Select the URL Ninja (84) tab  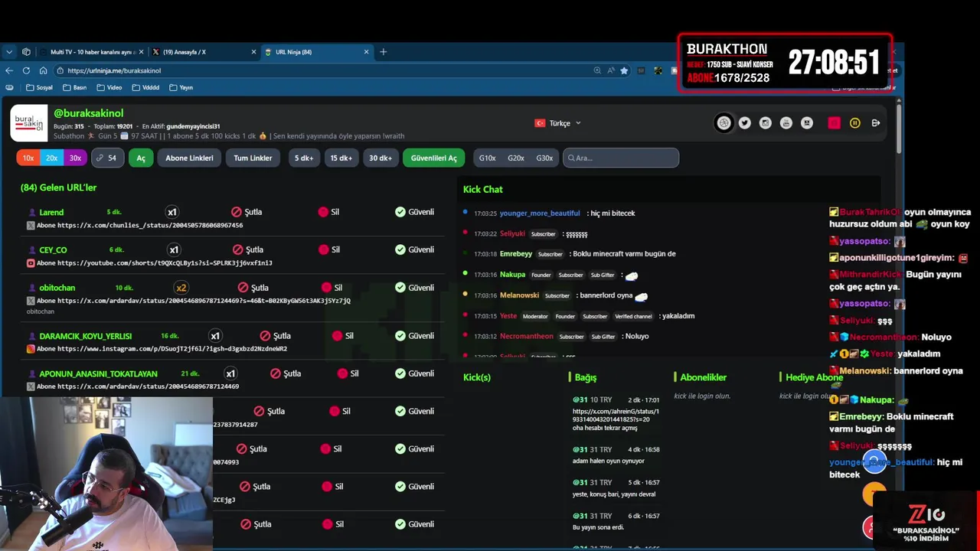316,52
